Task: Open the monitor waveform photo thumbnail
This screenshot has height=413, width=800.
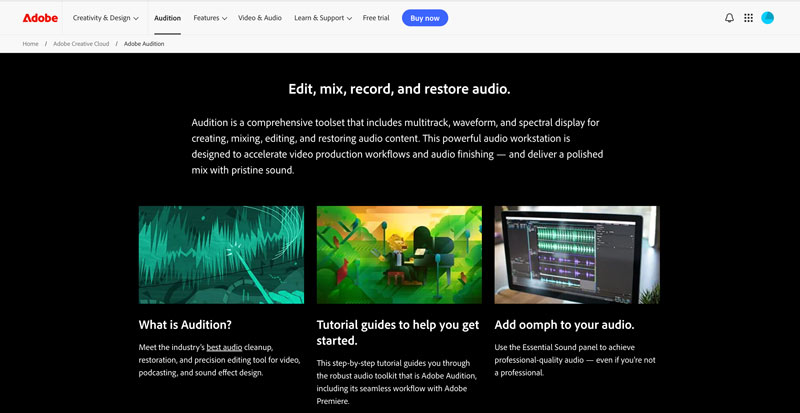Action: tap(577, 255)
